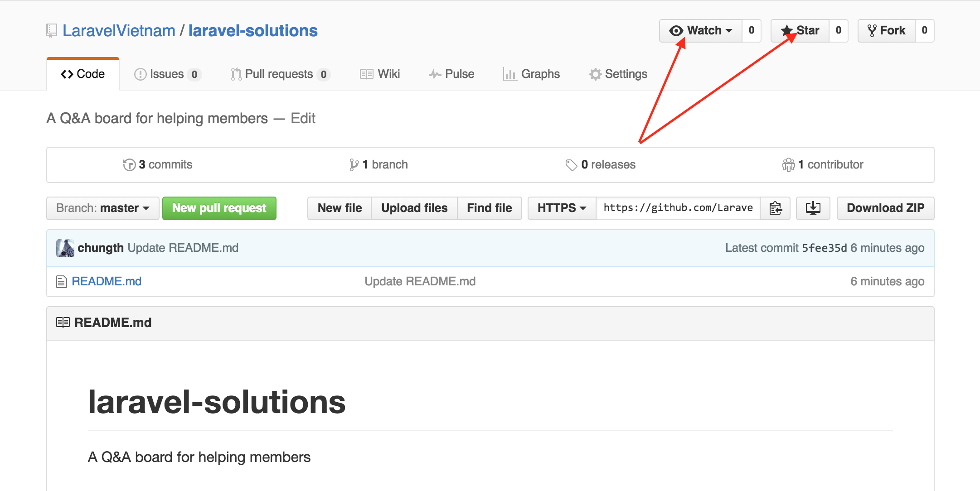Image resolution: width=980 pixels, height=491 pixels.
Task: Switch to the Issues tab
Action: 167,74
